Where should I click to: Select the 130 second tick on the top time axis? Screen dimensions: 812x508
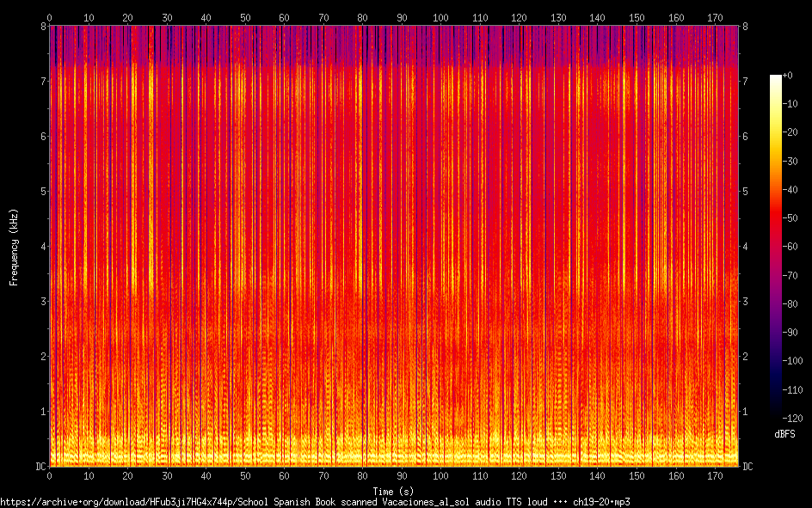558,17
